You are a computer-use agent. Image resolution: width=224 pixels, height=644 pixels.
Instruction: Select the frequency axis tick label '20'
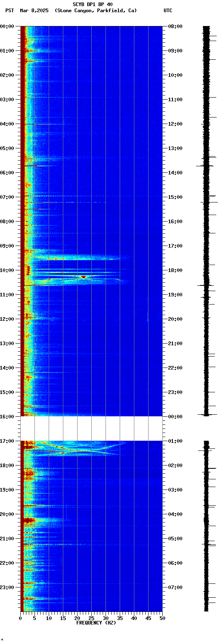(77, 618)
